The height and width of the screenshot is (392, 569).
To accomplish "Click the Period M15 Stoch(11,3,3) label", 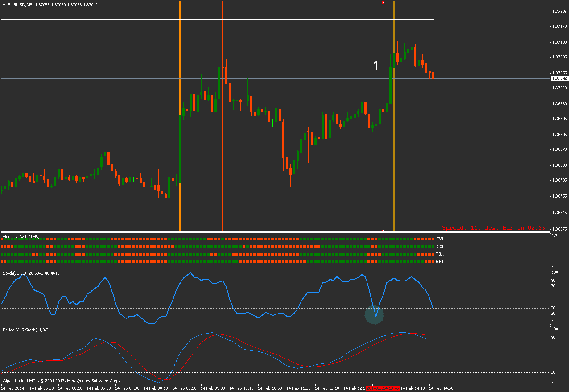I will 26,330.
